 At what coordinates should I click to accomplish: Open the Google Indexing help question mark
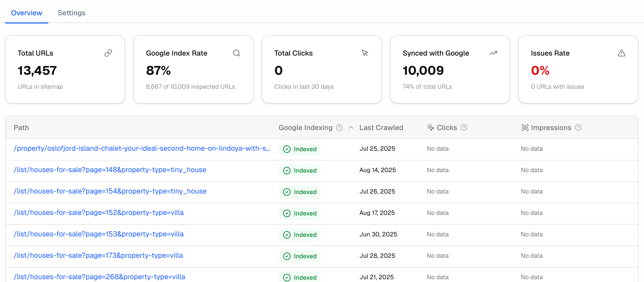click(339, 127)
